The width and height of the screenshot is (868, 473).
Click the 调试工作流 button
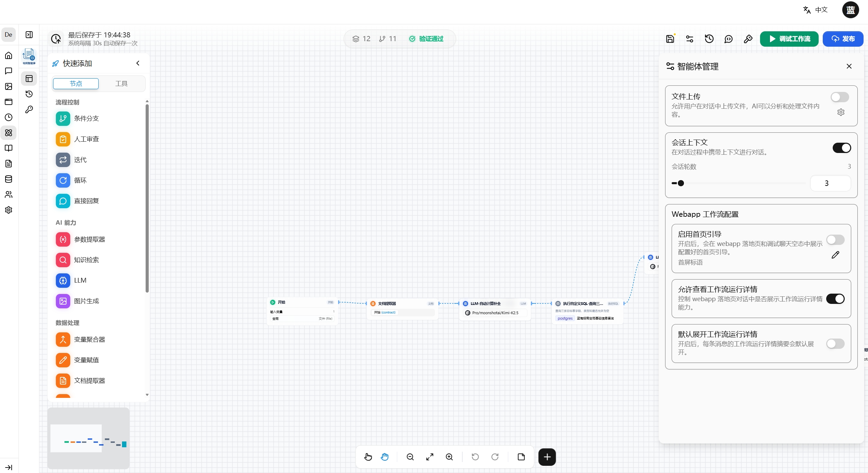click(x=789, y=39)
